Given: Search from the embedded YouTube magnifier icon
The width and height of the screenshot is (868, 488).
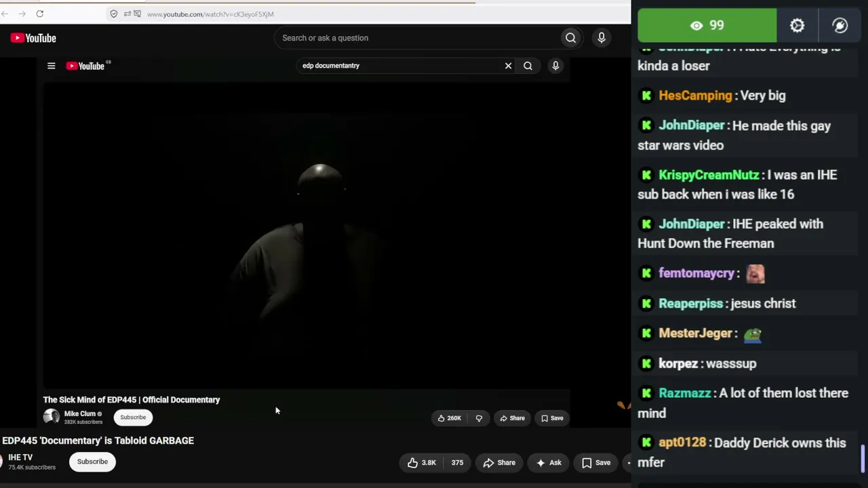Looking at the screenshot, I should tap(528, 66).
